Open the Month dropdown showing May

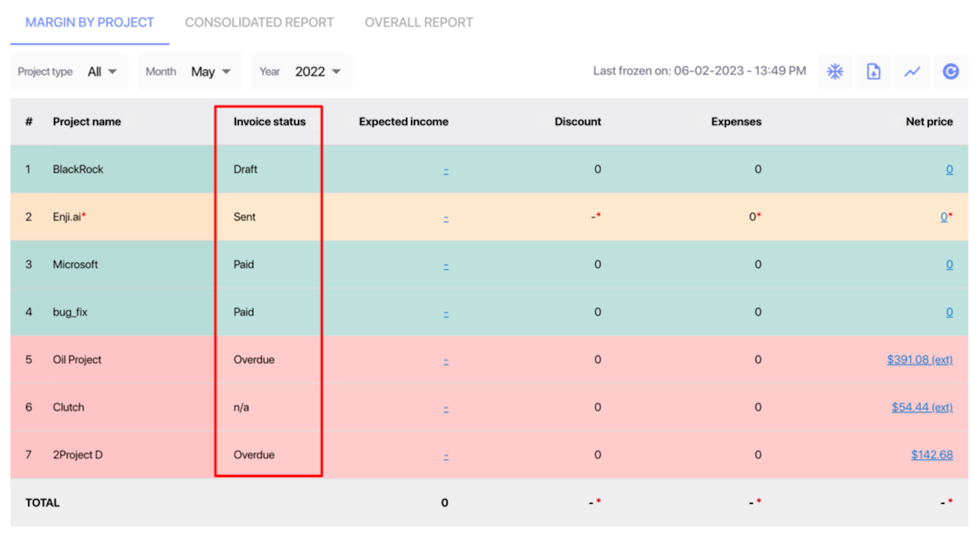click(x=189, y=72)
